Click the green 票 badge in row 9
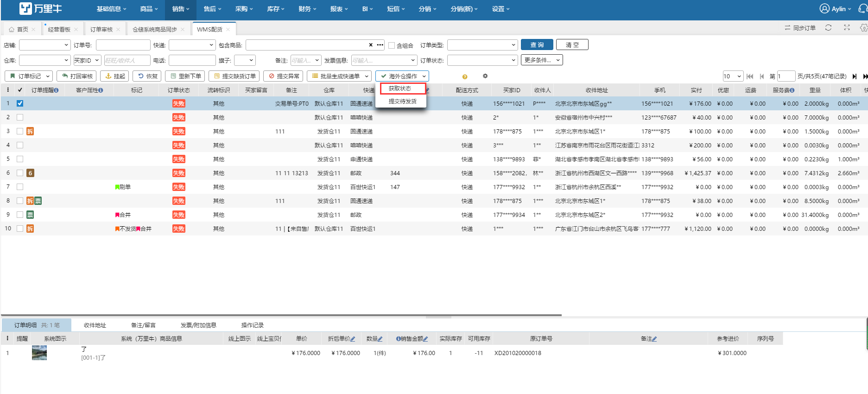 (x=30, y=215)
